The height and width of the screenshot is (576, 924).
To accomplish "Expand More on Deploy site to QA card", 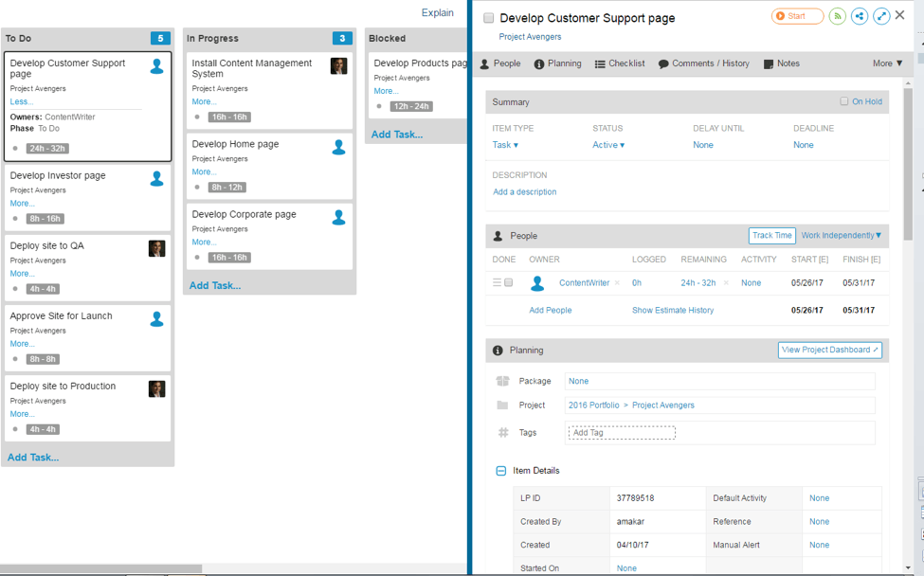I will 23,273.
